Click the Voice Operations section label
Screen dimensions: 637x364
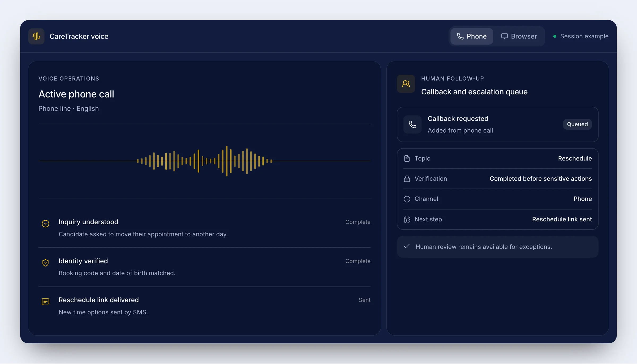tap(69, 78)
